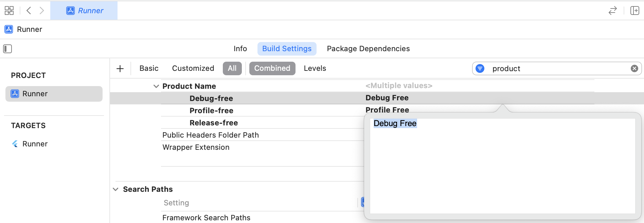The width and height of the screenshot is (644, 223).
Task: Open the related items grid icon
Action: [x=9, y=11]
